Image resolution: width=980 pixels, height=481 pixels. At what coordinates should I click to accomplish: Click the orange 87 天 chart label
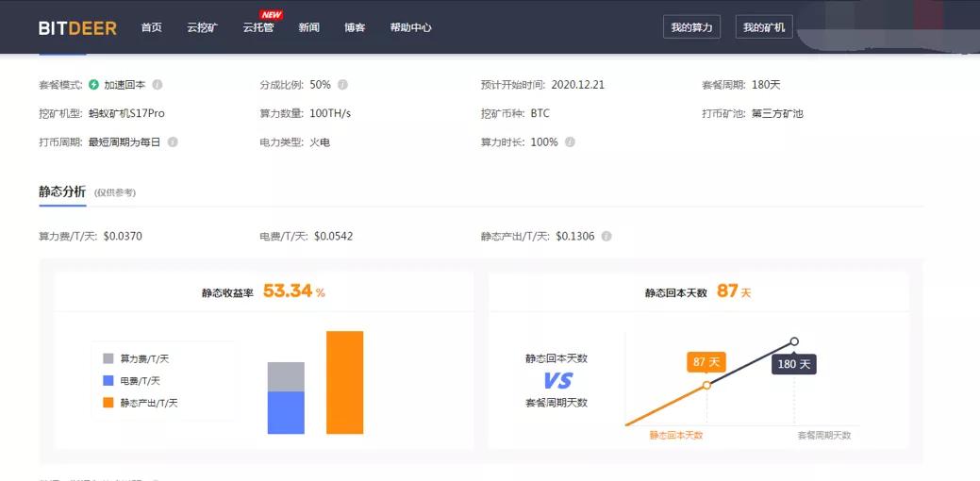[x=706, y=361]
